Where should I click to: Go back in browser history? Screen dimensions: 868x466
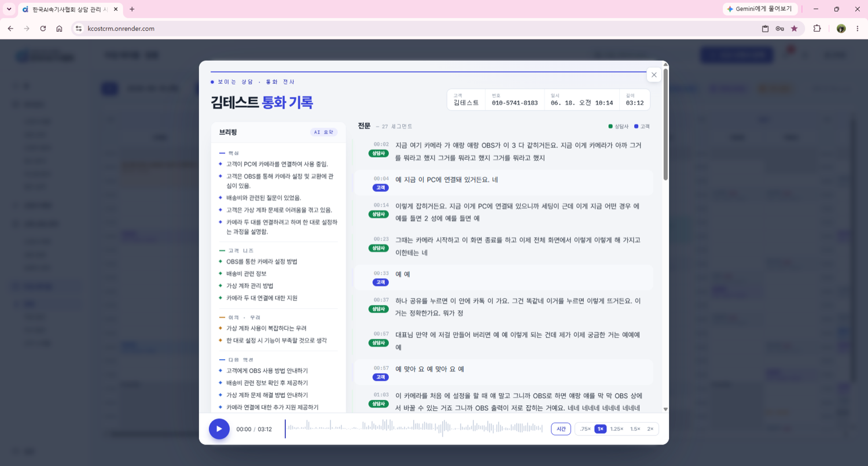point(10,28)
